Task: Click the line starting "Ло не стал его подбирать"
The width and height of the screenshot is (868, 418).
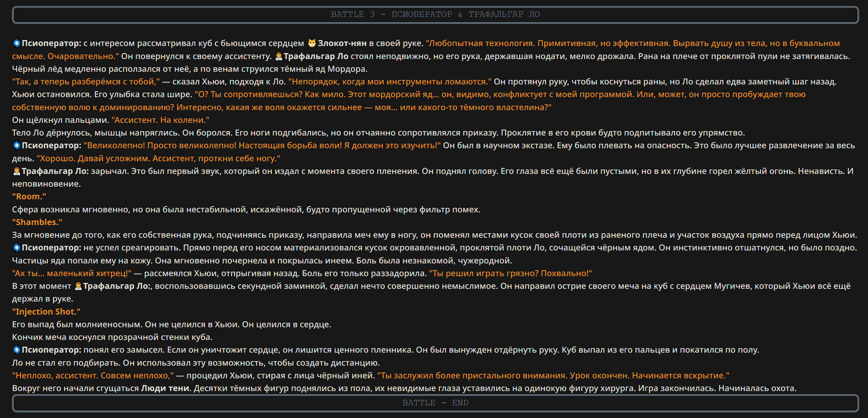Action: [196, 363]
